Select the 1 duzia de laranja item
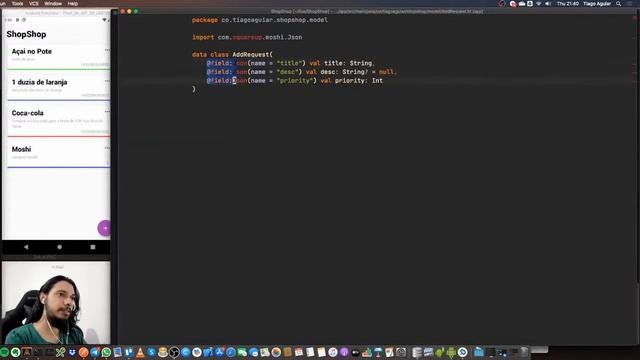The height and width of the screenshot is (360, 640). [x=59, y=88]
